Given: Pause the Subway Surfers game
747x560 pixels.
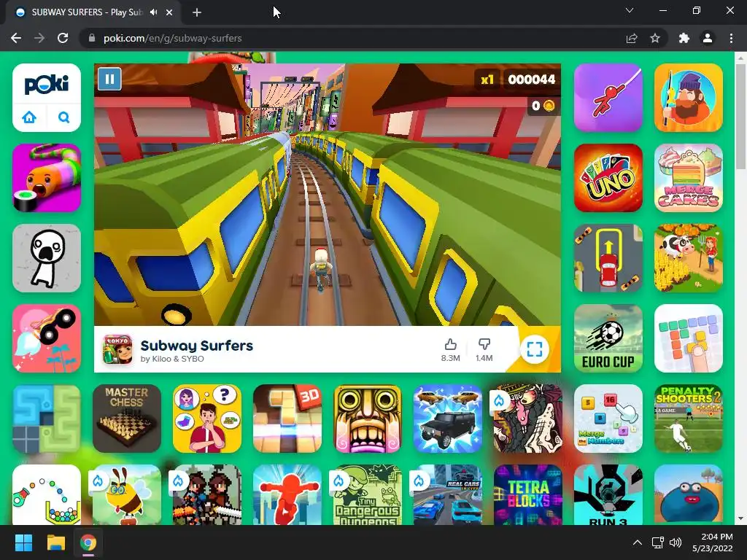Looking at the screenshot, I should (109, 79).
